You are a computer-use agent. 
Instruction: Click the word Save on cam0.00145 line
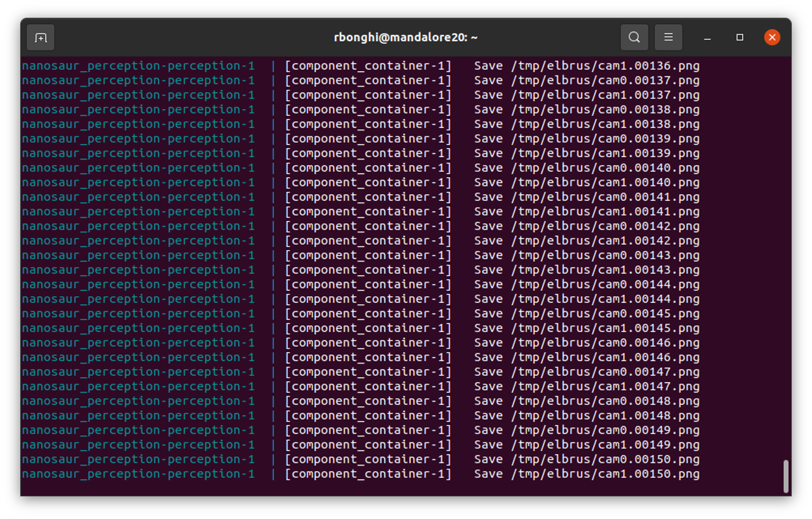click(488, 314)
